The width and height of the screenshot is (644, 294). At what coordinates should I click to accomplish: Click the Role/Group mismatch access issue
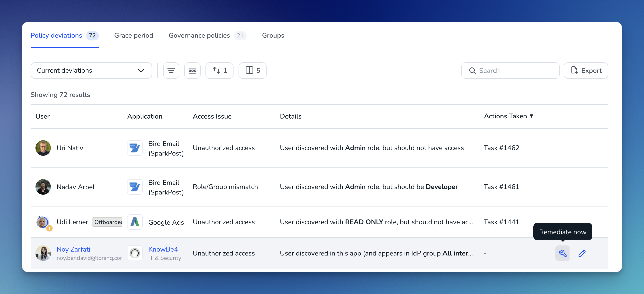(225, 187)
